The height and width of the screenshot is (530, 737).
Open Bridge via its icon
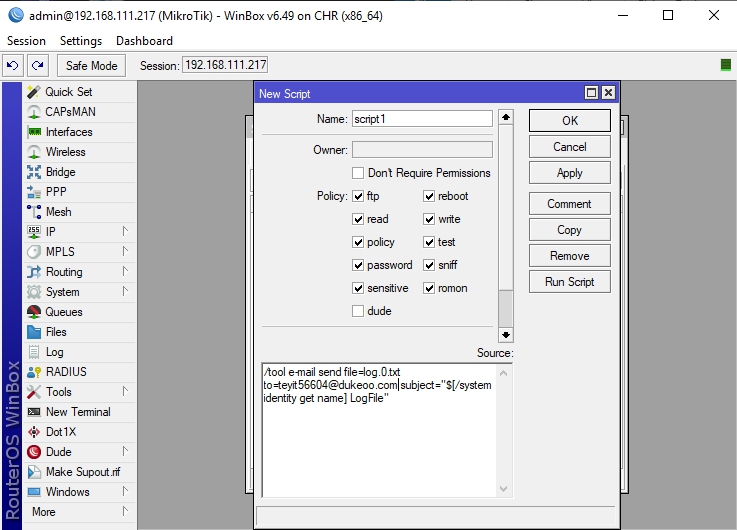tap(34, 172)
